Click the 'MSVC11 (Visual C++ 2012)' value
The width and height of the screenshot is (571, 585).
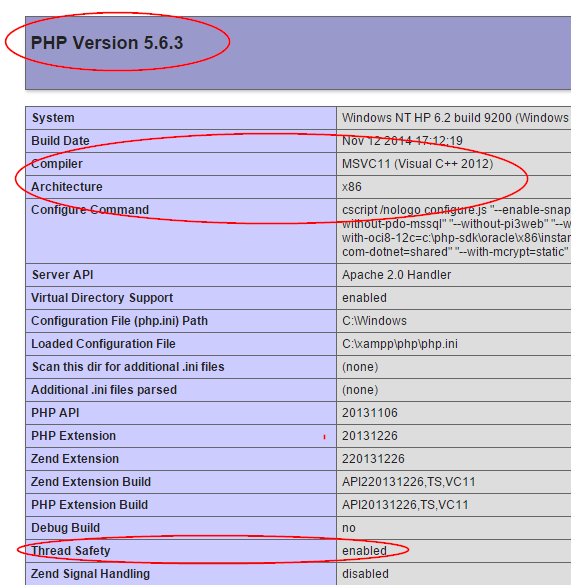pos(418,164)
